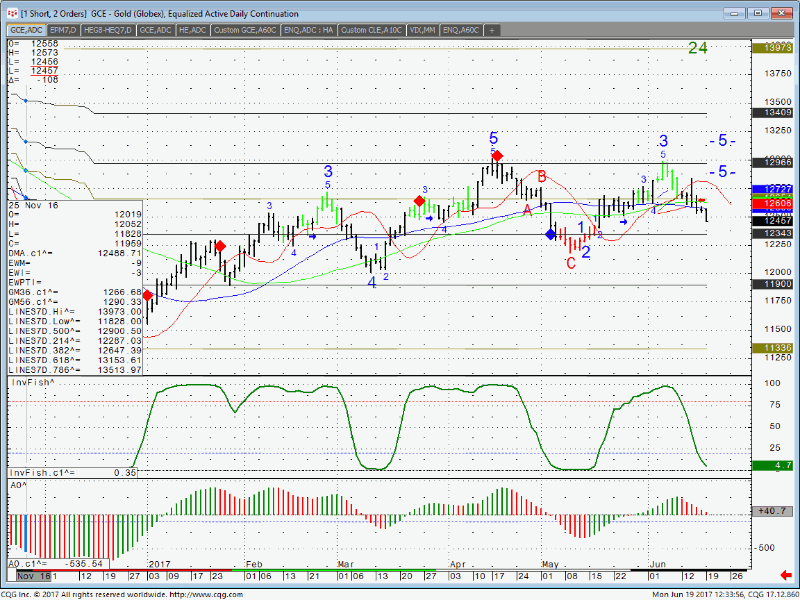Click the 13409 price level label
800x600 pixels.
pyautogui.click(x=772, y=113)
